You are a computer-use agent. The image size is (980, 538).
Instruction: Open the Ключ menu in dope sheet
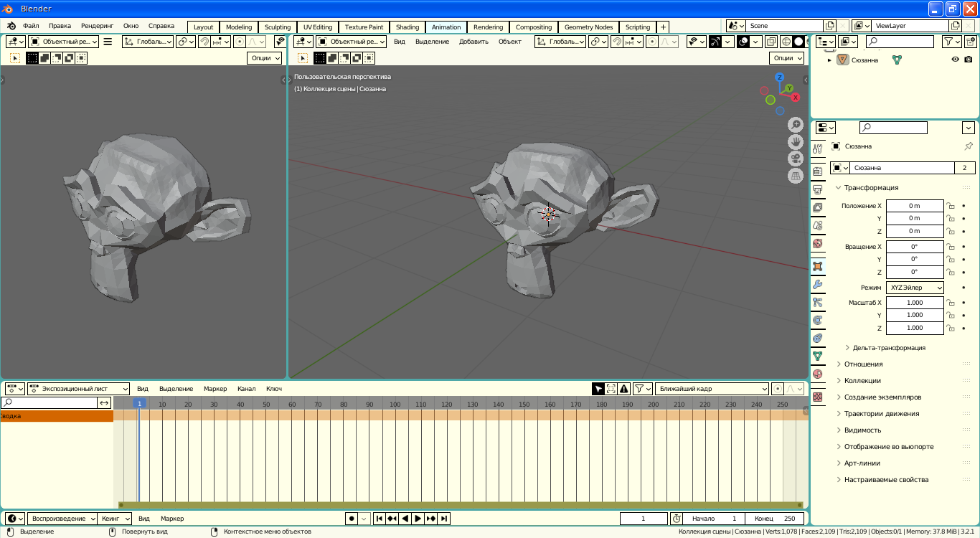pyautogui.click(x=274, y=389)
